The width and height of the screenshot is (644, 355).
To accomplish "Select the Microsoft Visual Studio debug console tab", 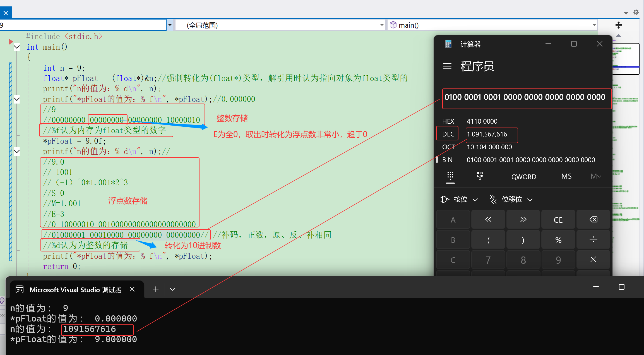I will pos(75,290).
